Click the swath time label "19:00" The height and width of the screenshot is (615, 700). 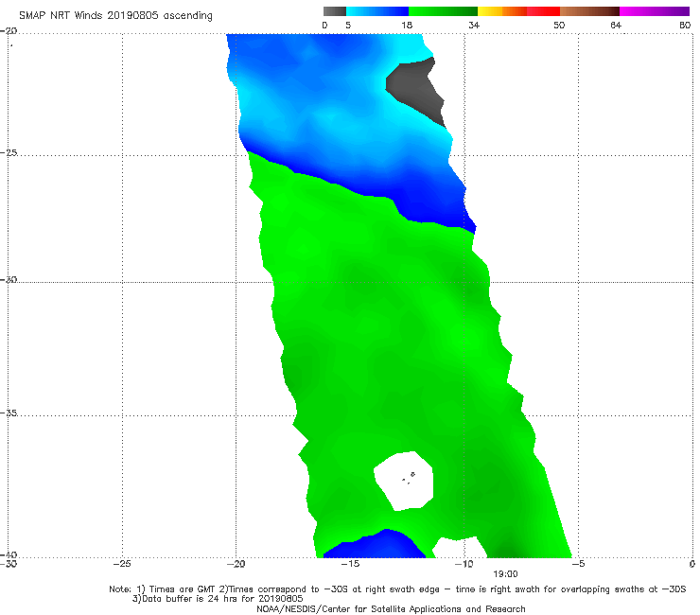[505, 574]
